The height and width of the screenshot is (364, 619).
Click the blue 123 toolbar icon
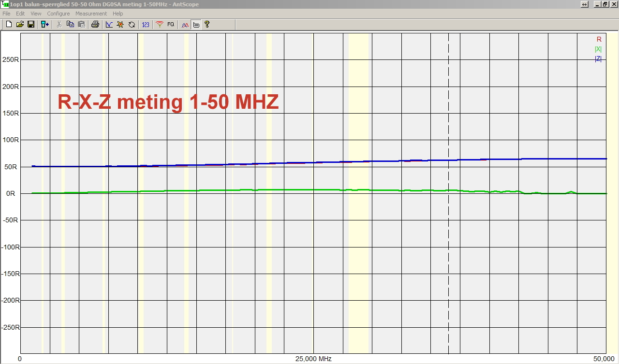pos(146,24)
